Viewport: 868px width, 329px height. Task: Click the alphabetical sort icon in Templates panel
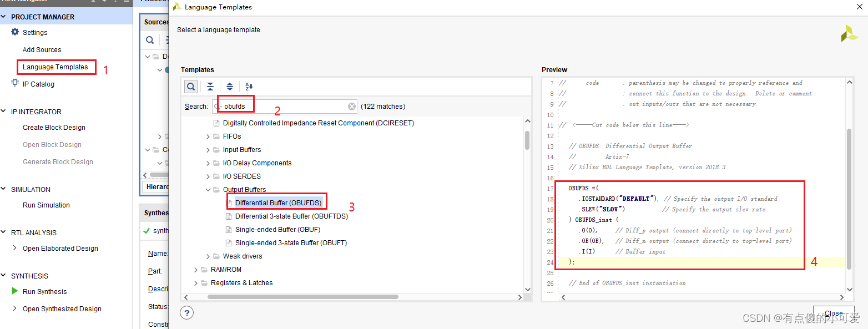[x=249, y=87]
